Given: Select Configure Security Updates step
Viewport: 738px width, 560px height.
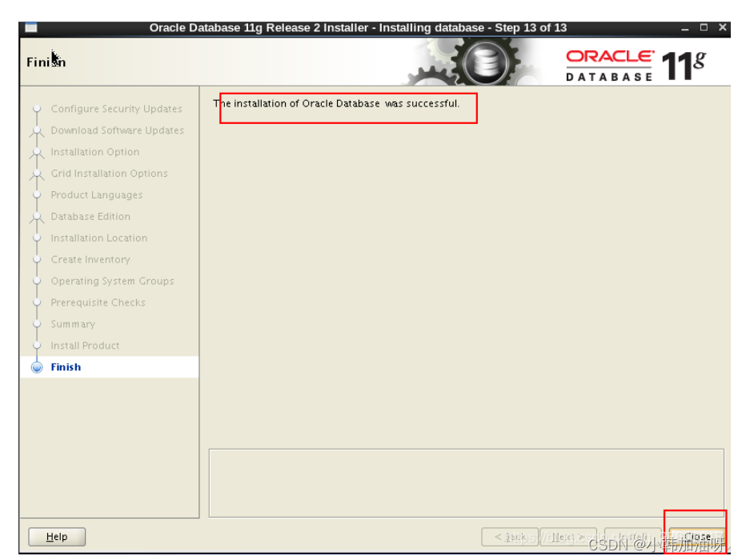Looking at the screenshot, I should (x=116, y=109).
